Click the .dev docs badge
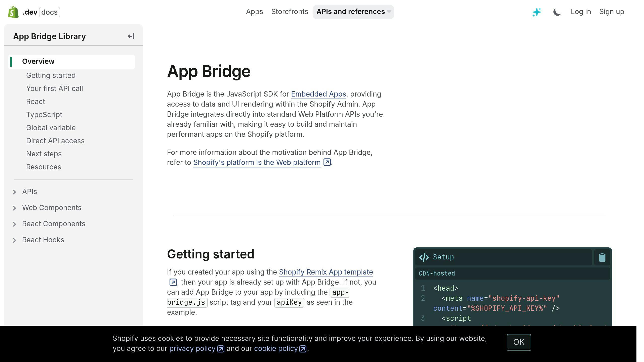This screenshot has width=644, height=362. click(41, 12)
